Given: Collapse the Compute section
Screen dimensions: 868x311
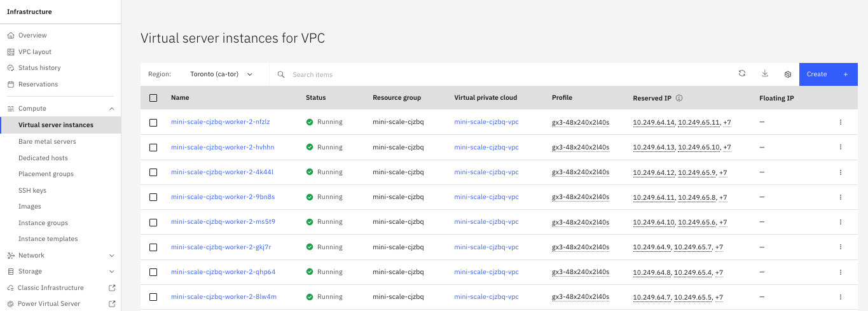Looking at the screenshot, I should (x=112, y=109).
